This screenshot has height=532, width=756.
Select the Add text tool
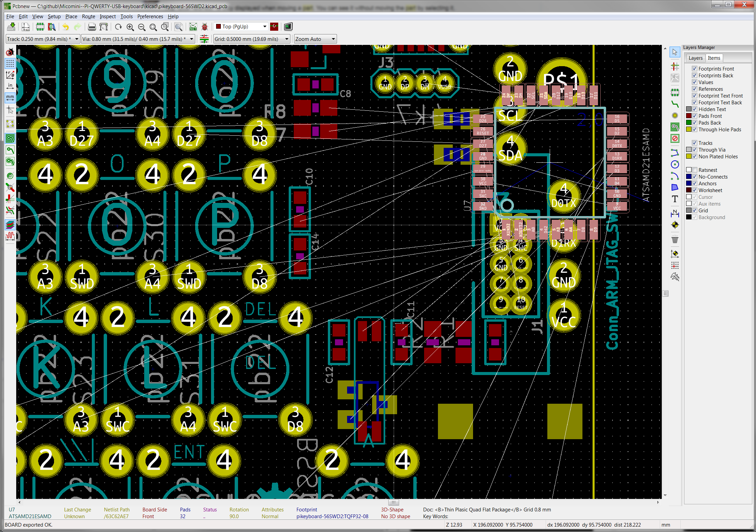click(675, 199)
